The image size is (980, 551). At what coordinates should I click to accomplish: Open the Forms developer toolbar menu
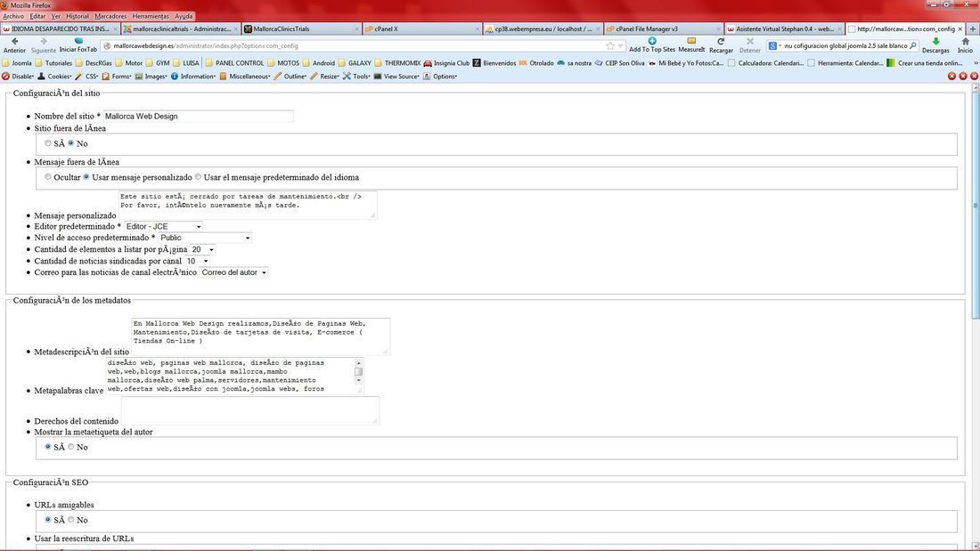point(117,77)
